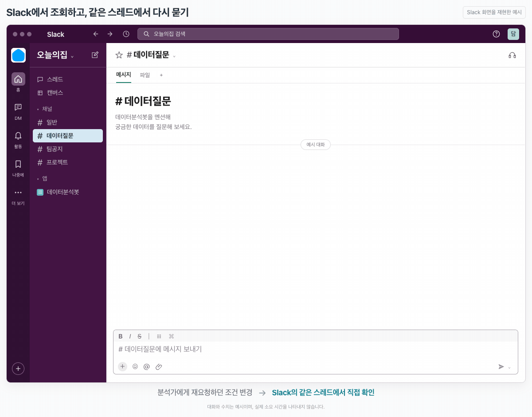Click the plus button at rail bottom
The image size is (532, 417).
pyautogui.click(x=18, y=368)
